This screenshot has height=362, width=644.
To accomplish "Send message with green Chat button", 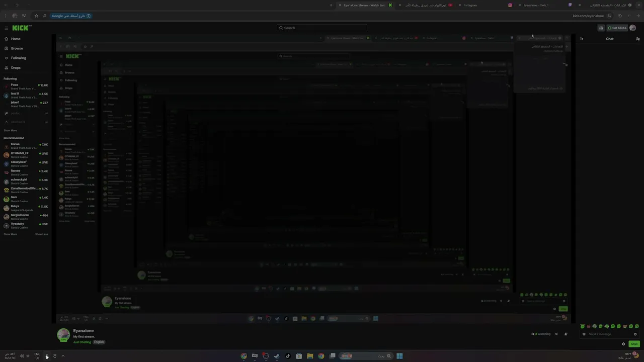I will click(634, 344).
